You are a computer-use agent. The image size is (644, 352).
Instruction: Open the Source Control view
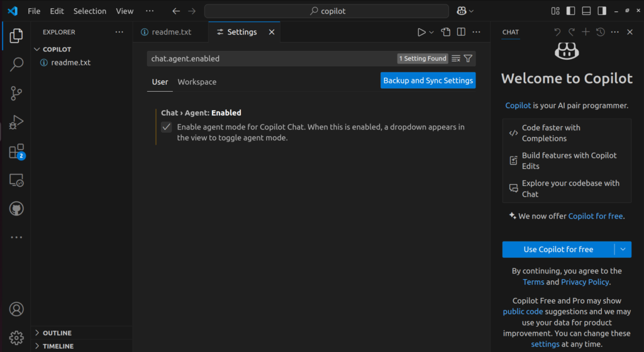click(16, 93)
